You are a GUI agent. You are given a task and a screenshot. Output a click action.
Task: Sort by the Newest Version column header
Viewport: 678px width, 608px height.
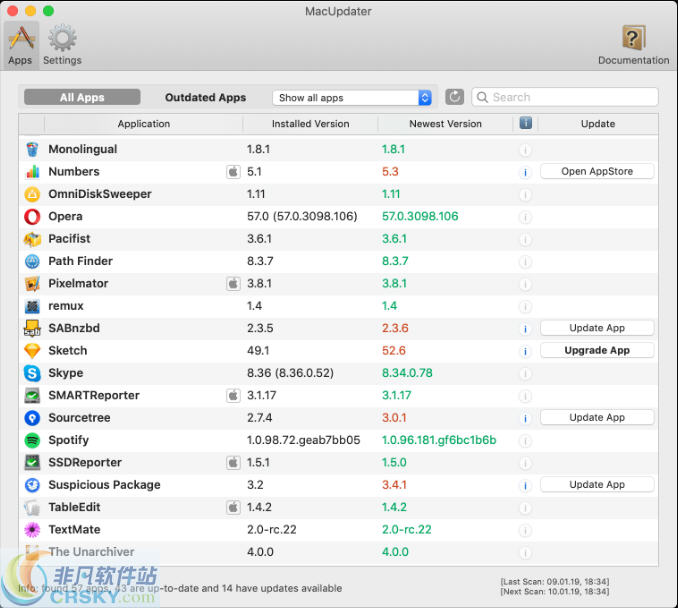[445, 124]
